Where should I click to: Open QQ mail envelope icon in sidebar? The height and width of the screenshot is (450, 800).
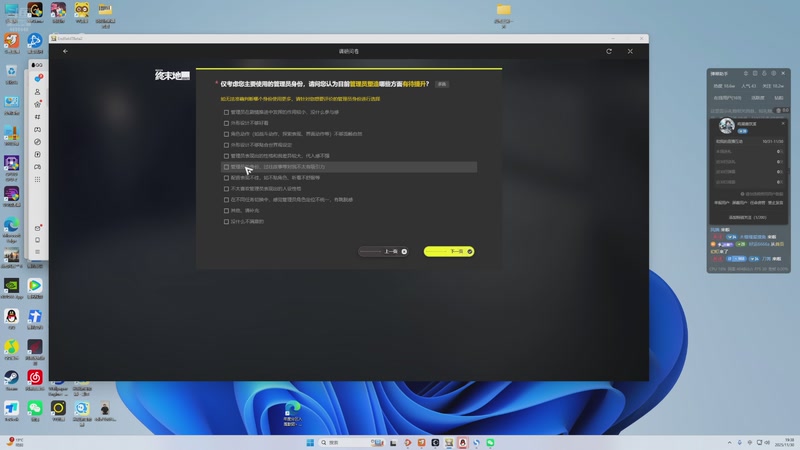point(37,228)
